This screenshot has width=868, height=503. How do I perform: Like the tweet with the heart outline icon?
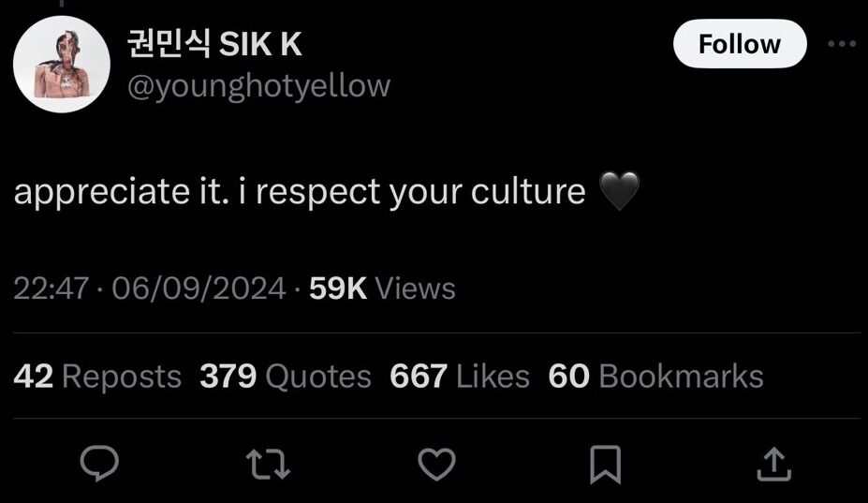[436, 464]
